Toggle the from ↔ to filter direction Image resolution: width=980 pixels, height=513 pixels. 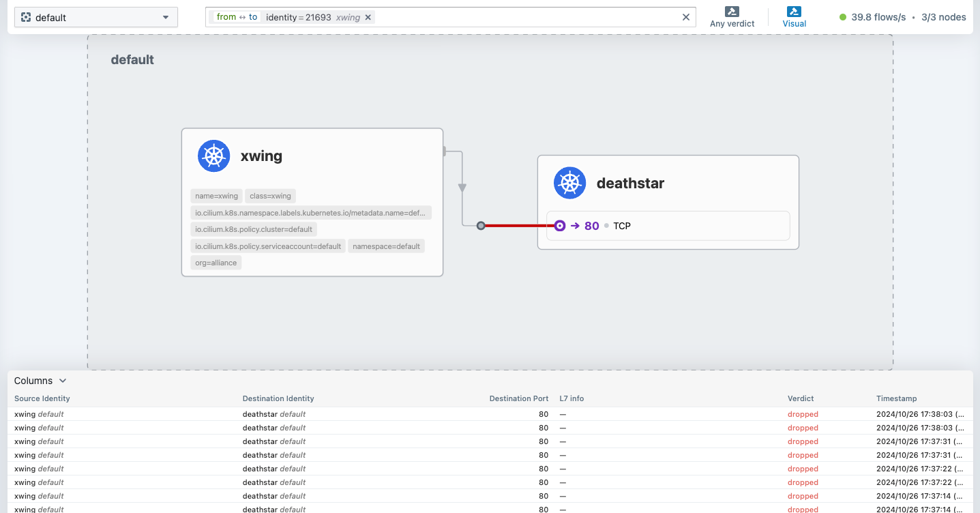[237, 17]
